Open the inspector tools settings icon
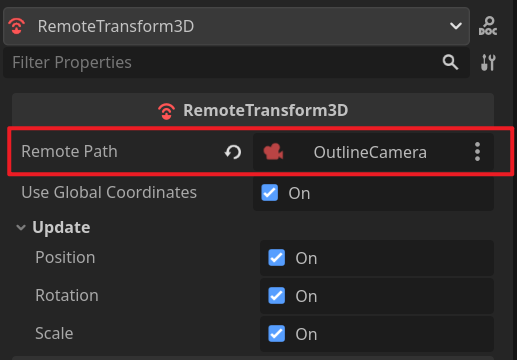The width and height of the screenshot is (517, 360). click(488, 62)
